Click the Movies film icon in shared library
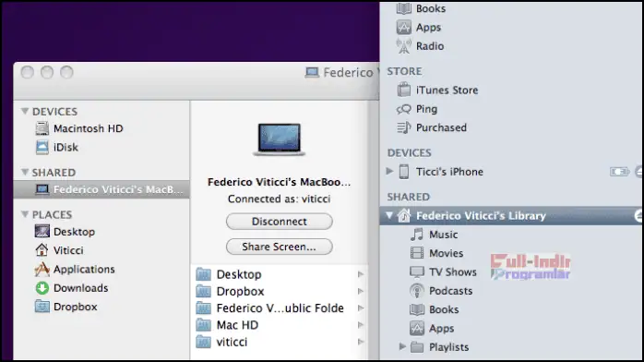 [x=417, y=253]
